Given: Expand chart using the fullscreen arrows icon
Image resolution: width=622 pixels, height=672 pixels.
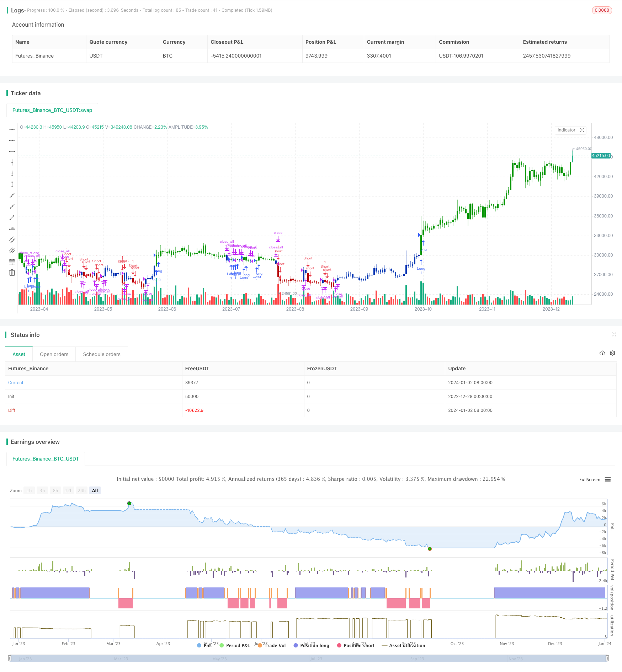Looking at the screenshot, I should coord(582,130).
